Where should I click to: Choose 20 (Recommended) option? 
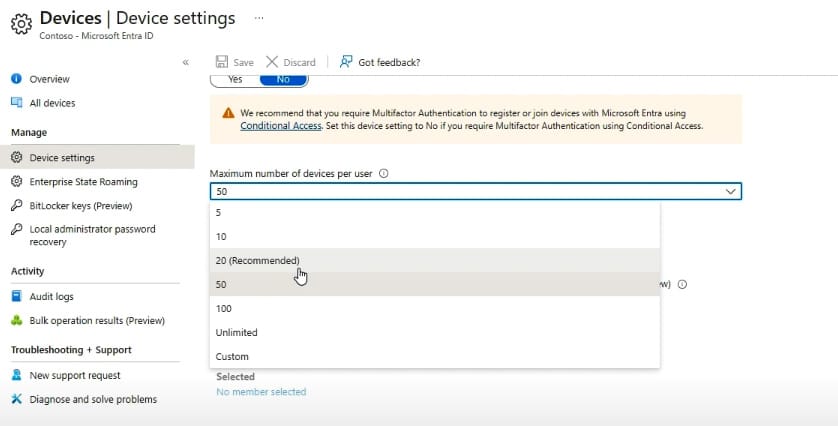[435, 260]
